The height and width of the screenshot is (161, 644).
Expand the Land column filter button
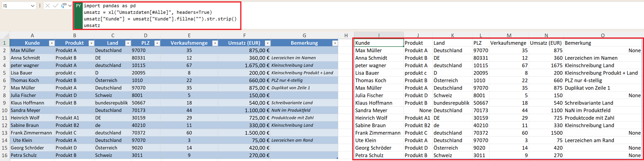pos(128,43)
